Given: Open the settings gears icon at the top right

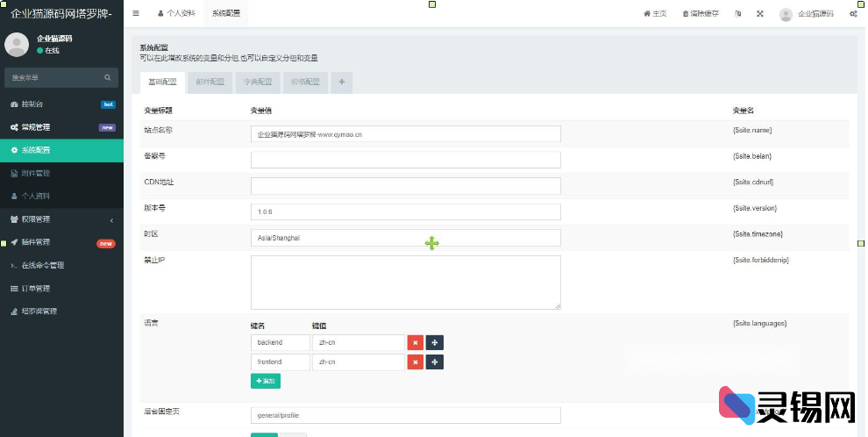Looking at the screenshot, I should [x=854, y=14].
